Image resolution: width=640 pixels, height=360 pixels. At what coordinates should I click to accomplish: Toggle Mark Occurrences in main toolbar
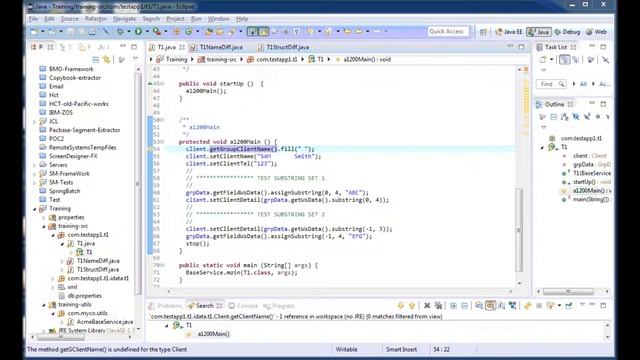pyautogui.click(x=264, y=31)
